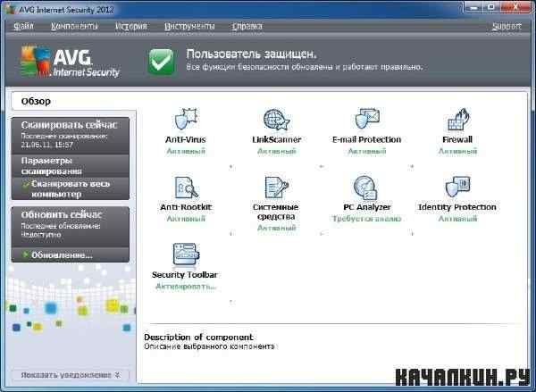Open the Security Toolbar component icon
The width and height of the screenshot is (536, 392).
[x=186, y=254]
